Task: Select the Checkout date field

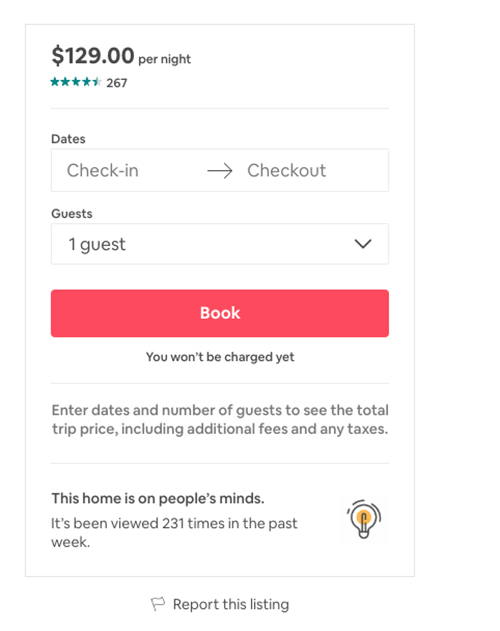Action: [312, 170]
